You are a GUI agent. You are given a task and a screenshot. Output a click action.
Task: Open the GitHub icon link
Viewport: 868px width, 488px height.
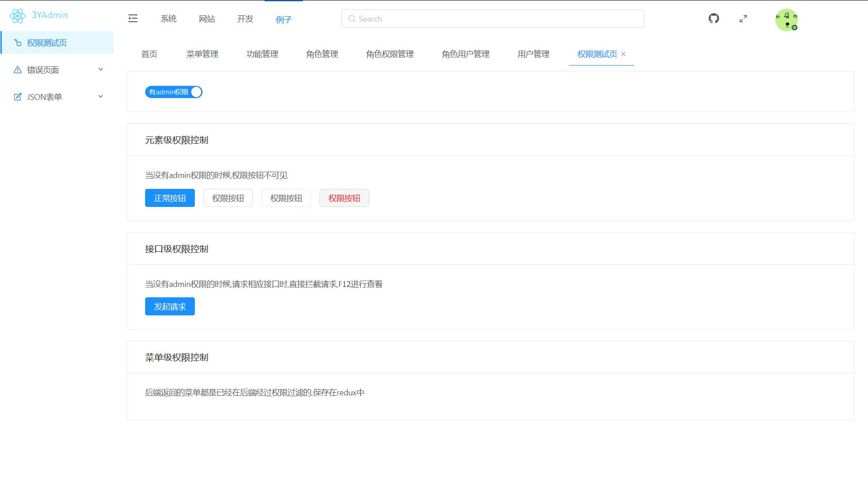(x=714, y=19)
